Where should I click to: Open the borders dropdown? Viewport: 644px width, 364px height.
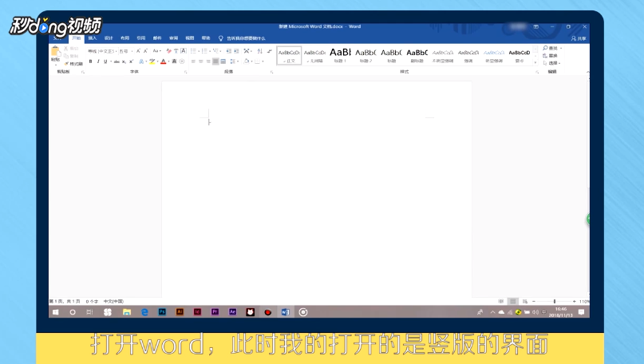point(263,61)
